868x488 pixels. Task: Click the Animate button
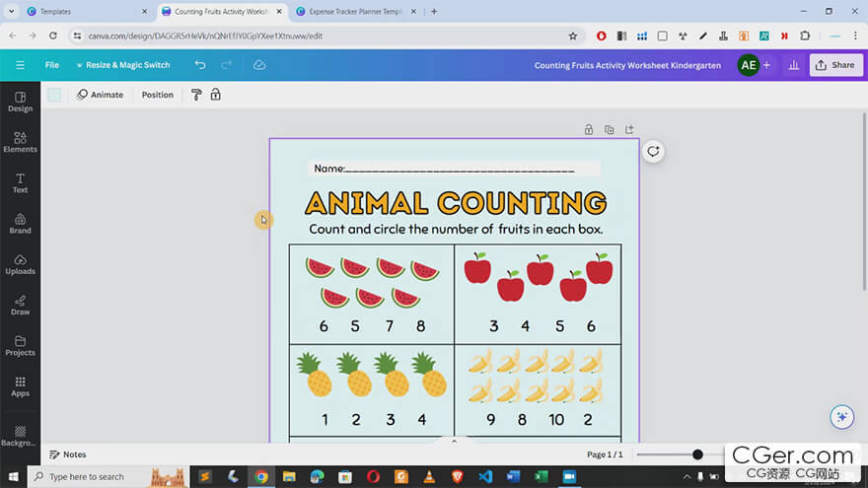tap(101, 95)
